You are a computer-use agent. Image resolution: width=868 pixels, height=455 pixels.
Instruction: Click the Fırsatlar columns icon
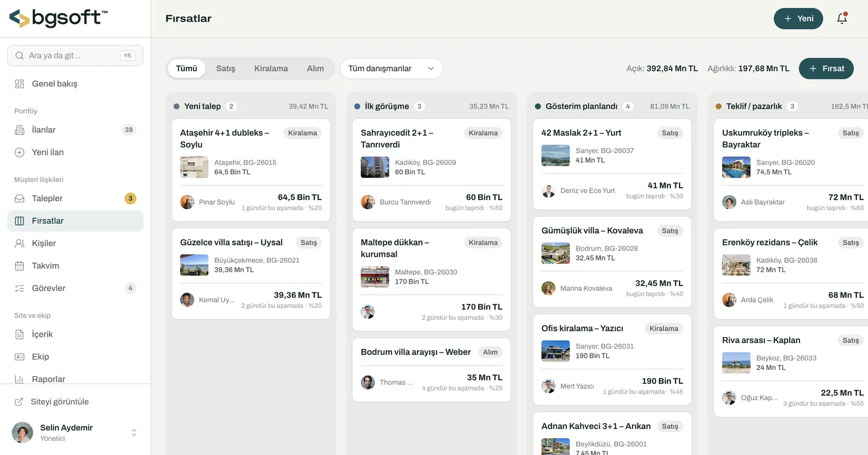20,221
